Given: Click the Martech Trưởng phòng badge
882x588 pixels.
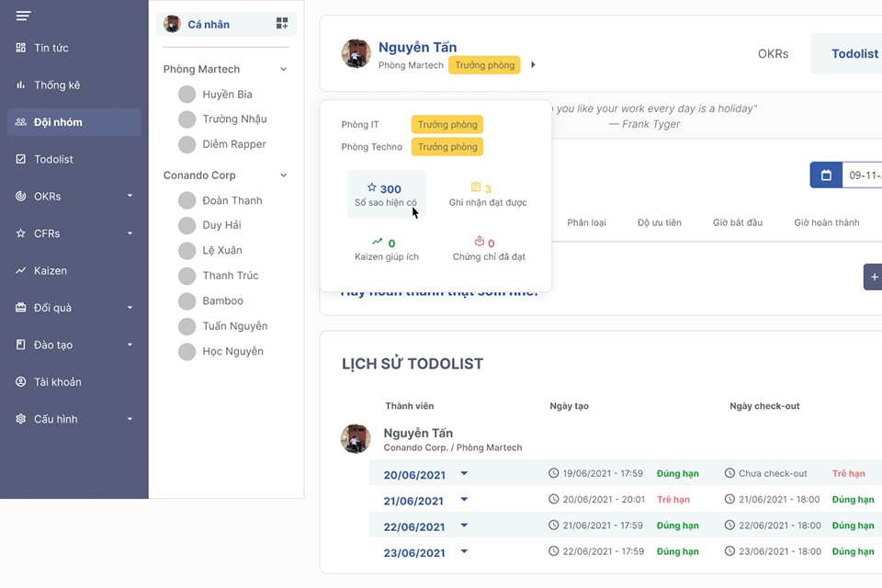Looking at the screenshot, I should click(x=484, y=65).
